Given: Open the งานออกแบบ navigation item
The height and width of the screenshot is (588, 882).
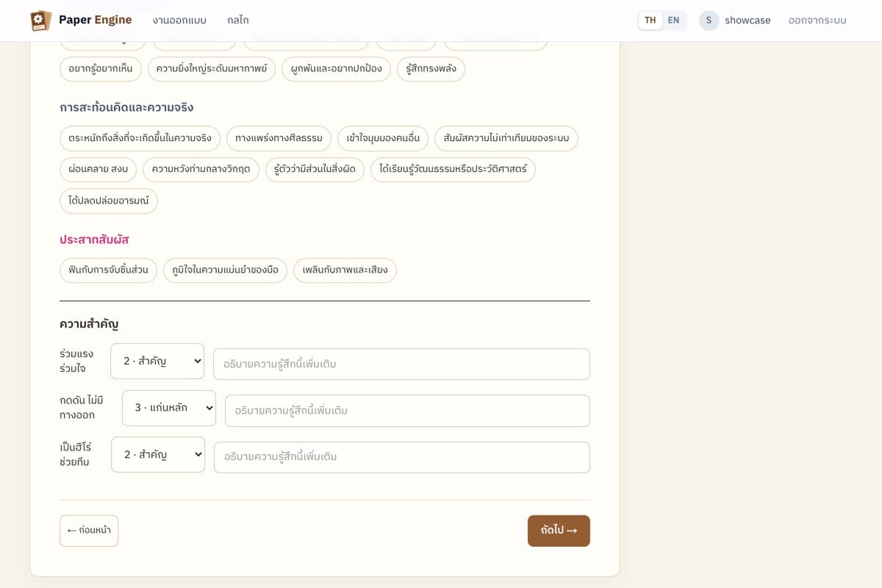Looking at the screenshot, I should (x=179, y=21).
